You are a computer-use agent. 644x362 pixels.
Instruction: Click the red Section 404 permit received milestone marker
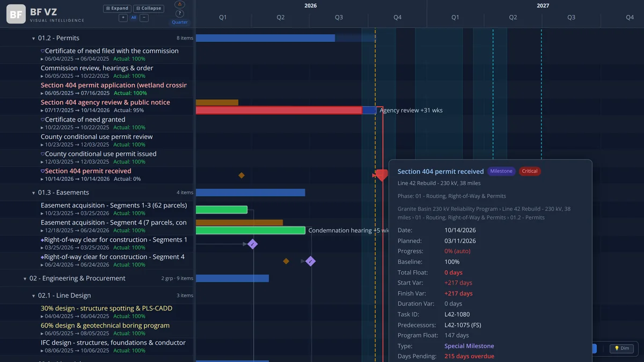pyautogui.click(x=381, y=175)
